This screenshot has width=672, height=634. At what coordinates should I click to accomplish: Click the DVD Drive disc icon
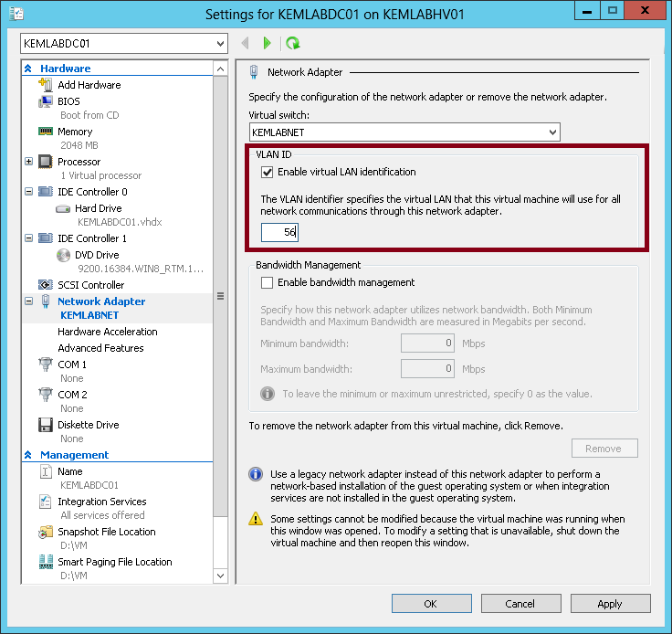point(63,255)
